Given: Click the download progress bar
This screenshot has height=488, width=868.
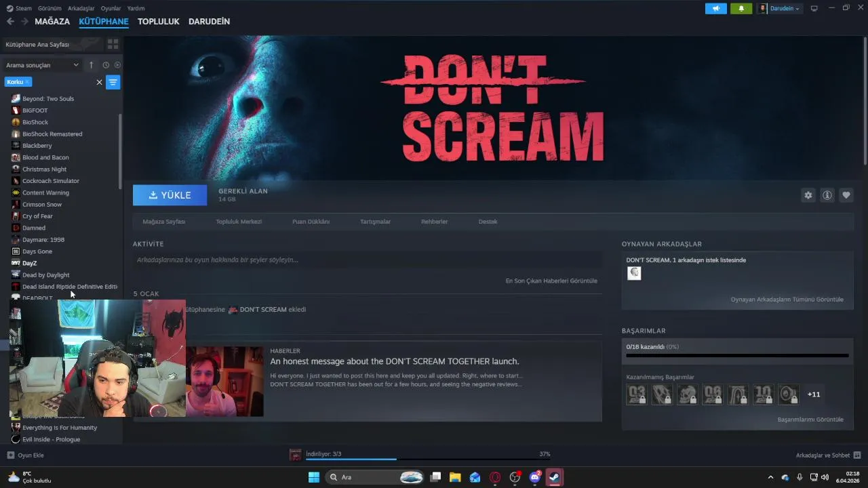Looking at the screenshot, I should coord(427,459).
